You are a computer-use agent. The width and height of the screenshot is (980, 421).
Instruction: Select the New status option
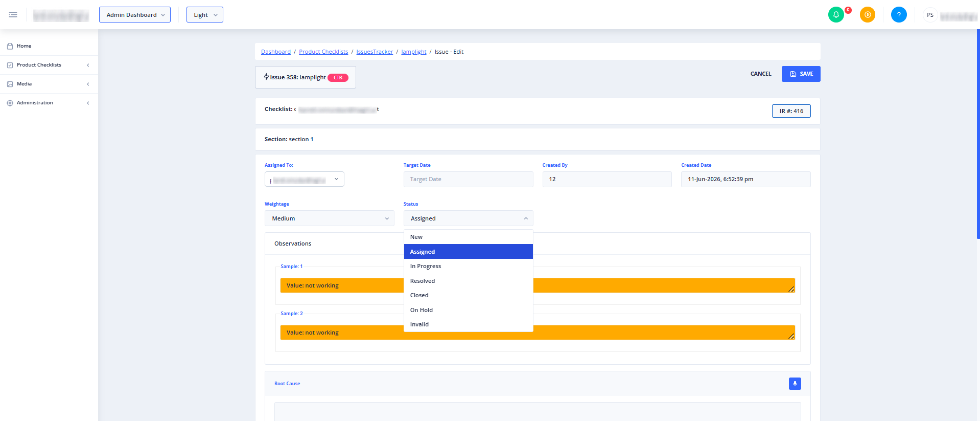pyautogui.click(x=469, y=237)
